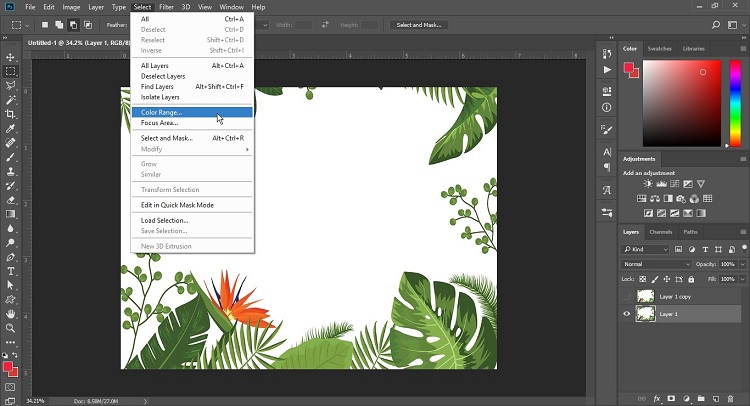Select the Move tool
The image size is (750, 406).
[x=11, y=58]
